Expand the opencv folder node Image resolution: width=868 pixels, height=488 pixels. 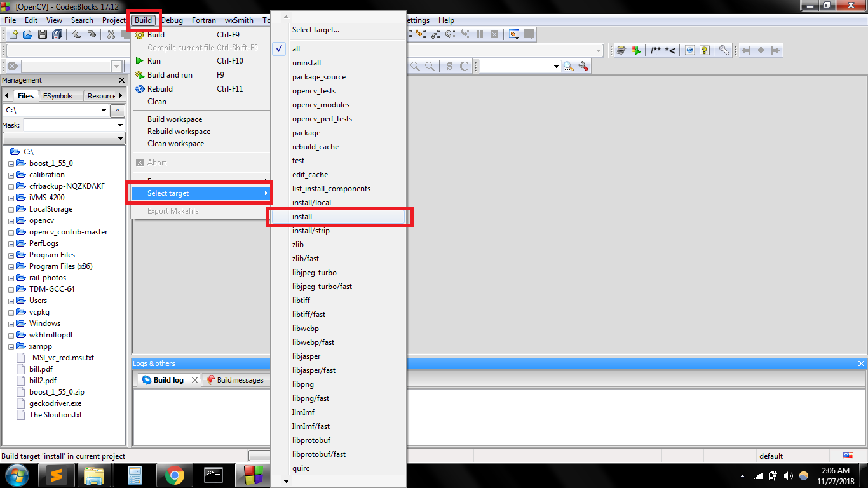[11, 220]
